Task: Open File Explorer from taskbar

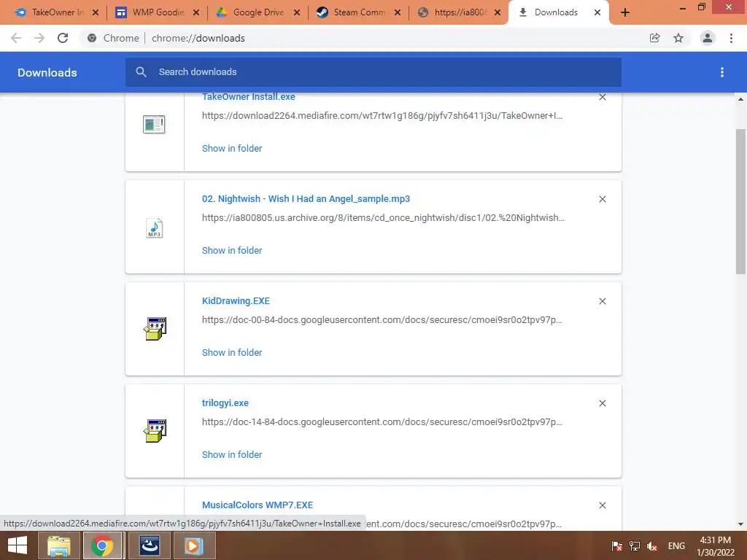Action: tap(58, 545)
